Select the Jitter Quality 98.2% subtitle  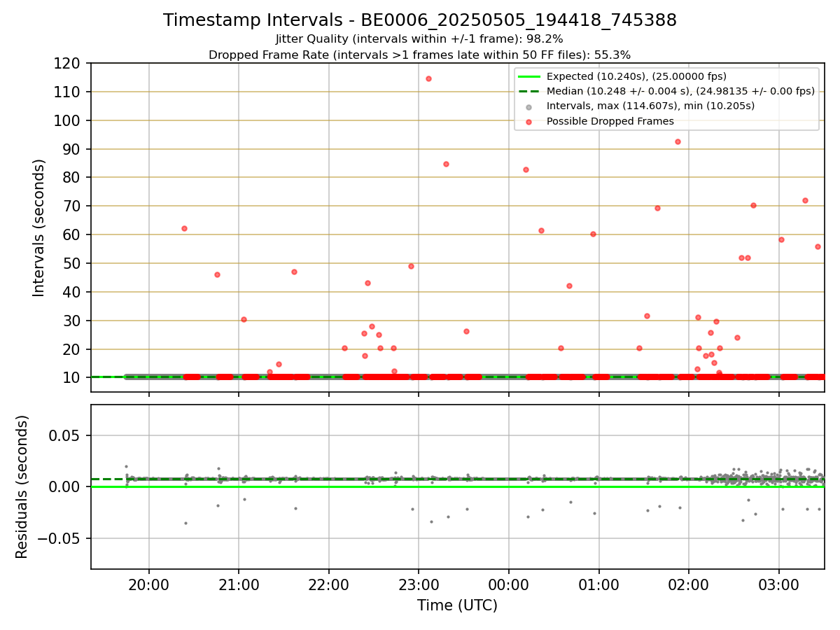point(420,39)
